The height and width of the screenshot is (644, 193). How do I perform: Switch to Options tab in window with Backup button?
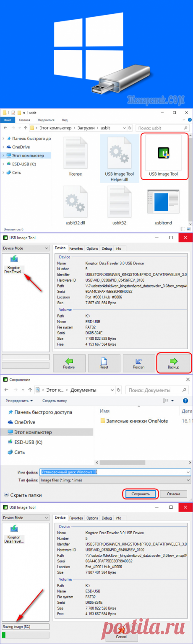92,248
